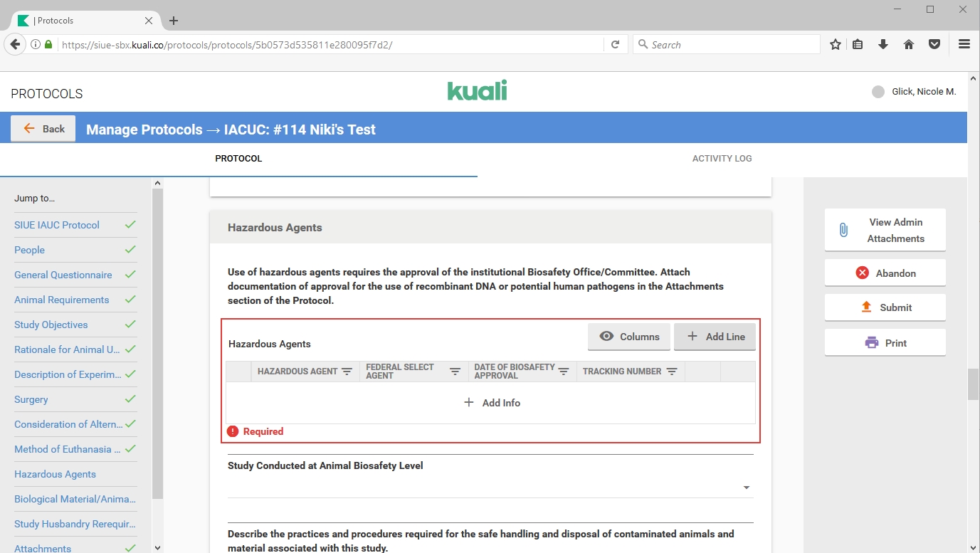Jump to Hazardous Agents section link

tap(55, 474)
